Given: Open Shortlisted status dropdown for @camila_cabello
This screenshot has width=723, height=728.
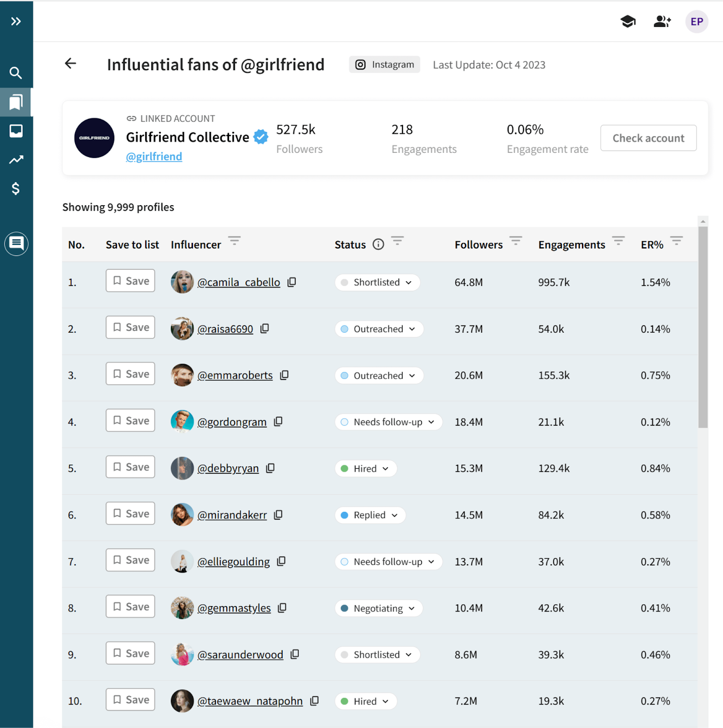Looking at the screenshot, I should coord(377,282).
